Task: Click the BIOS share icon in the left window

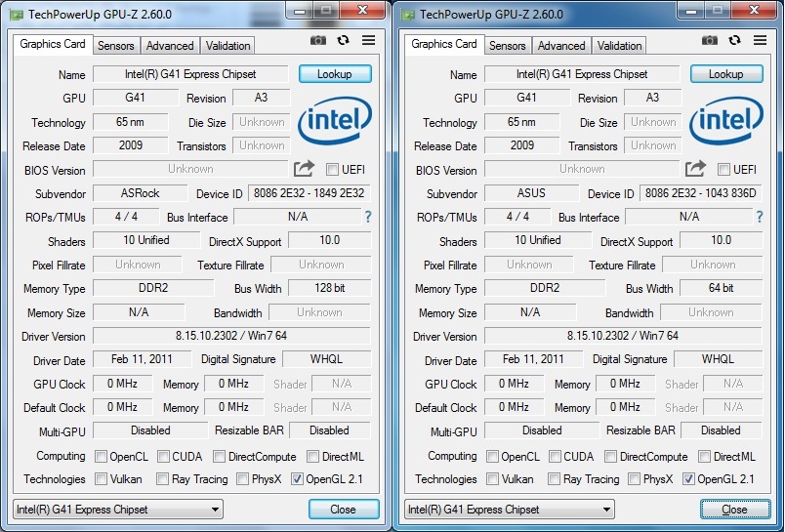Action: pos(304,169)
